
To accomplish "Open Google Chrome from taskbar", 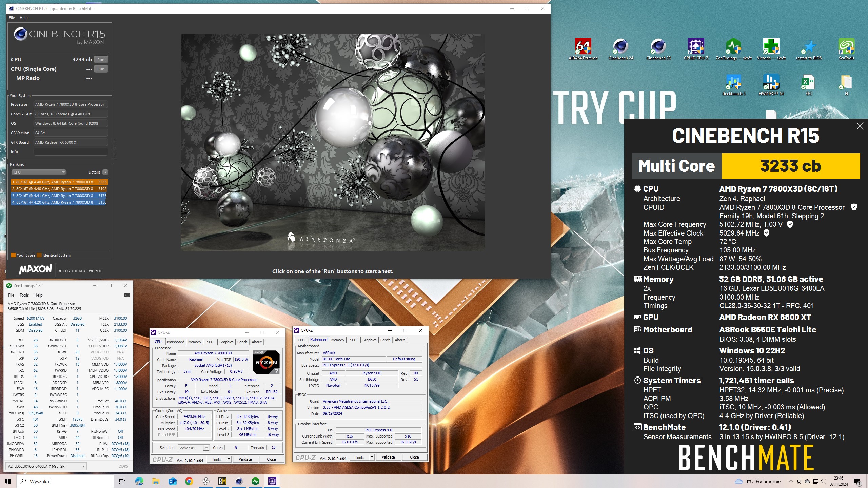I will [x=189, y=481].
